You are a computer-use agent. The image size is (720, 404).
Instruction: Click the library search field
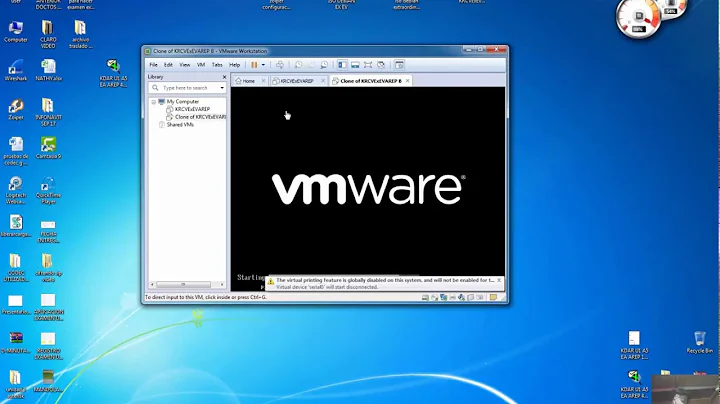pos(189,88)
